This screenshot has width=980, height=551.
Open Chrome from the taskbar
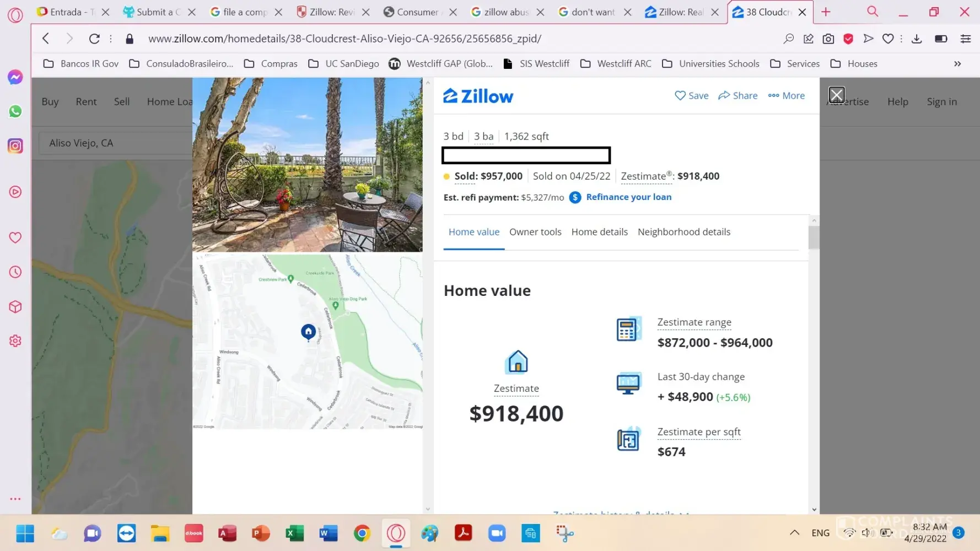click(x=362, y=533)
